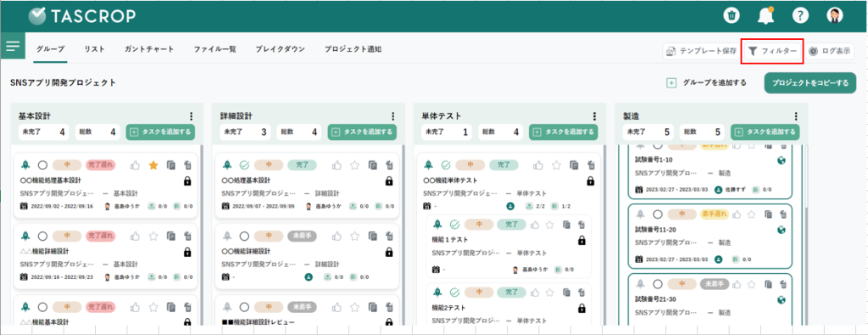The height and width of the screenshot is (335, 868).
Task: Open 完了 status badge on 機能１テスト
Action: (511, 224)
